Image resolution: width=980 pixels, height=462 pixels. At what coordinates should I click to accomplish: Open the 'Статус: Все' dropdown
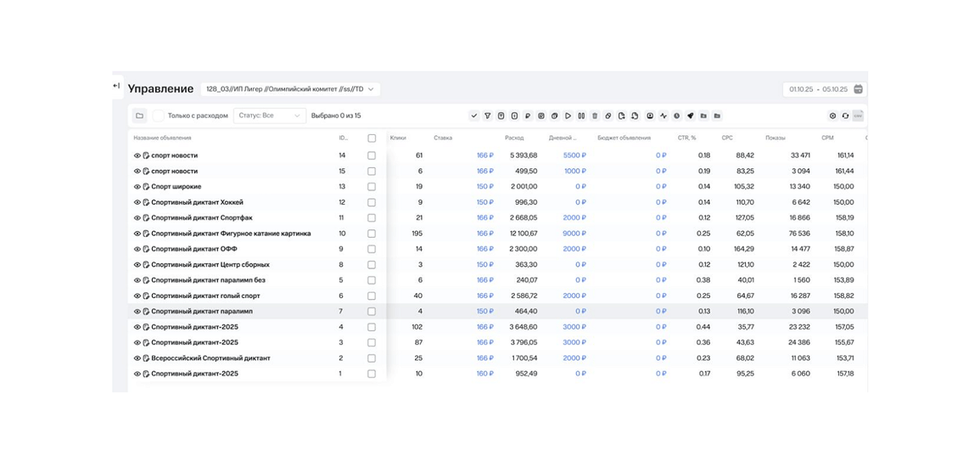[x=269, y=115]
